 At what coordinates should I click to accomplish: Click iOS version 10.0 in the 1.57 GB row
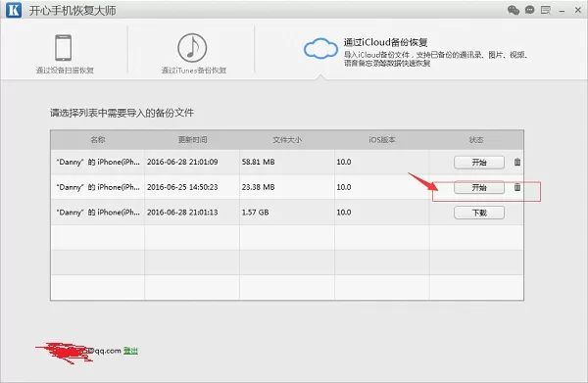(x=344, y=213)
